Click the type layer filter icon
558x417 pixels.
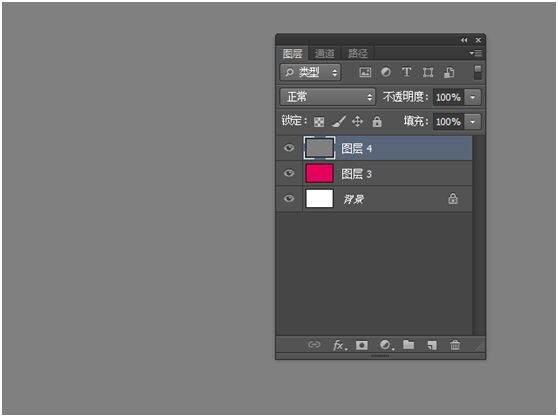point(406,72)
